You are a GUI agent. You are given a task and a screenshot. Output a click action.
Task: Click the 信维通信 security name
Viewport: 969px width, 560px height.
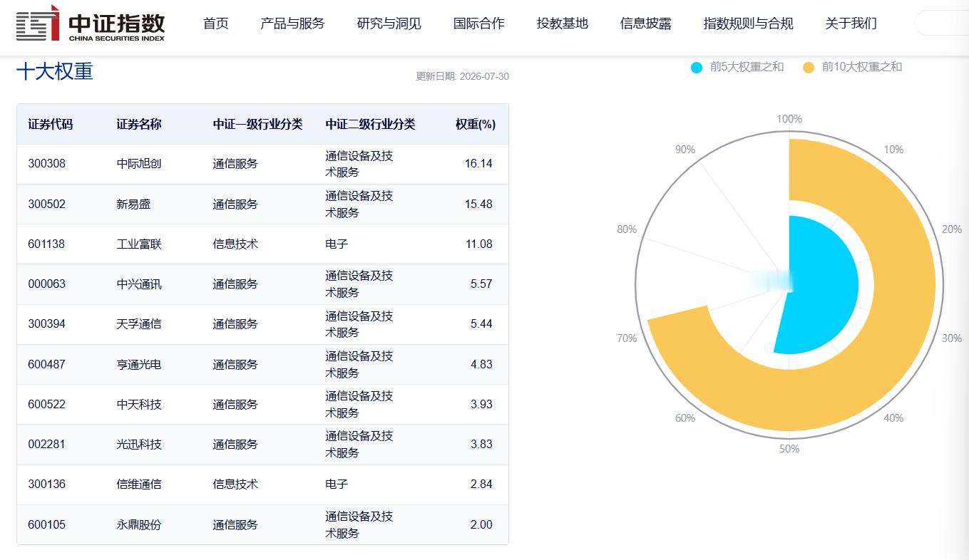(139, 484)
